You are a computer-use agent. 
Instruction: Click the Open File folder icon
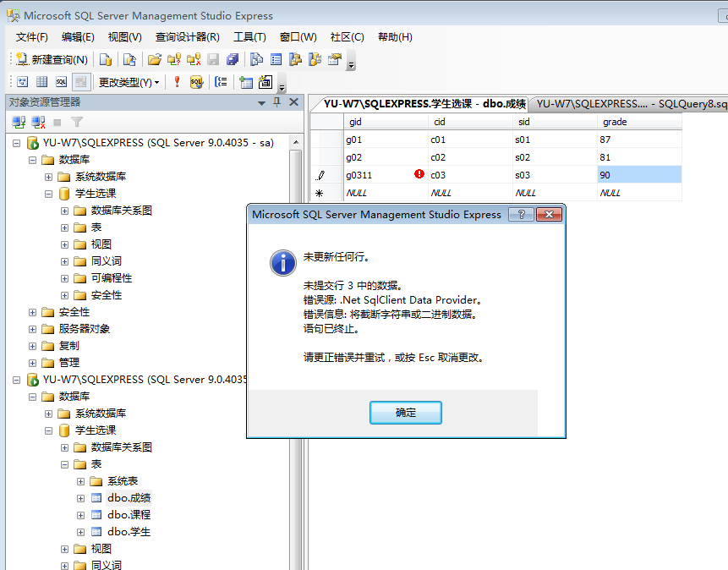(154, 59)
